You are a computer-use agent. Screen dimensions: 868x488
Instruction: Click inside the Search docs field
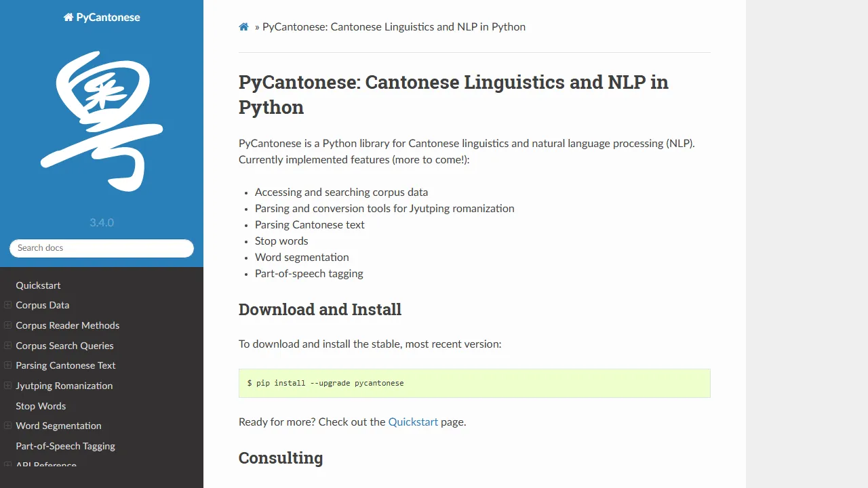pyautogui.click(x=101, y=248)
